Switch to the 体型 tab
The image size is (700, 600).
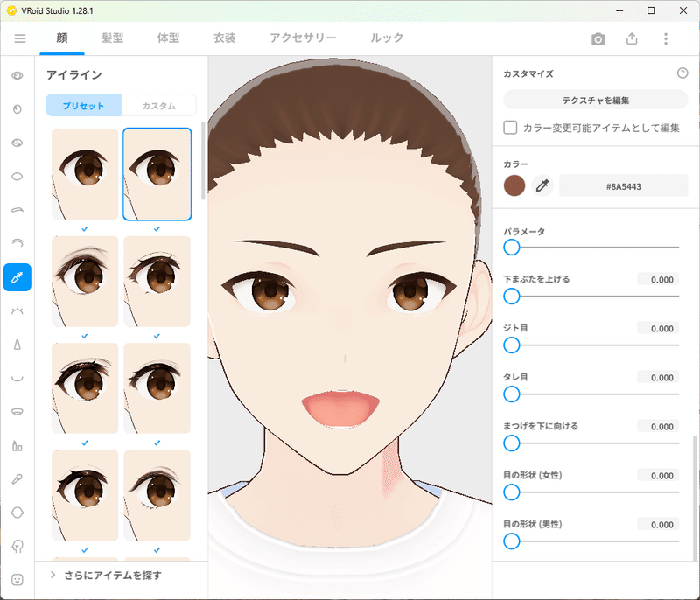tap(168, 38)
